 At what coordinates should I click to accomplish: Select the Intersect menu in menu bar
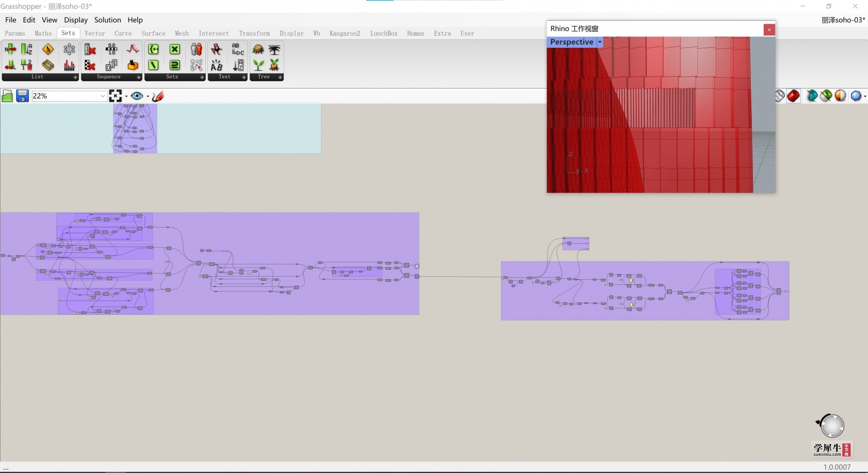click(214, 33)
